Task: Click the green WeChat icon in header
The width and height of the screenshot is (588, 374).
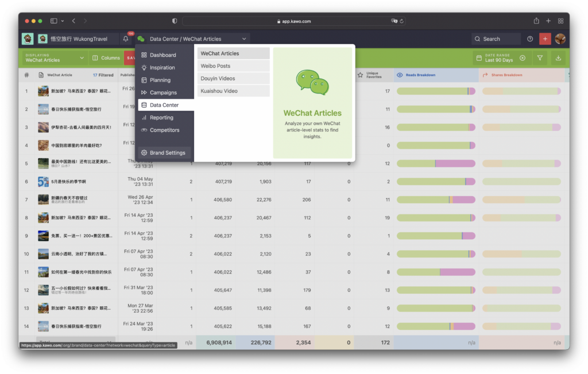Action: click(141, 38)
